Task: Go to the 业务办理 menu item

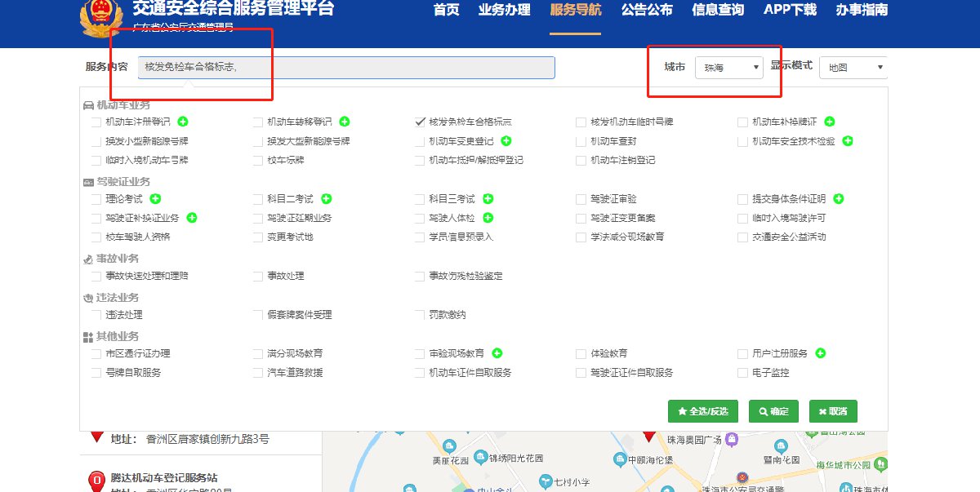Action: tap(504, 11)
